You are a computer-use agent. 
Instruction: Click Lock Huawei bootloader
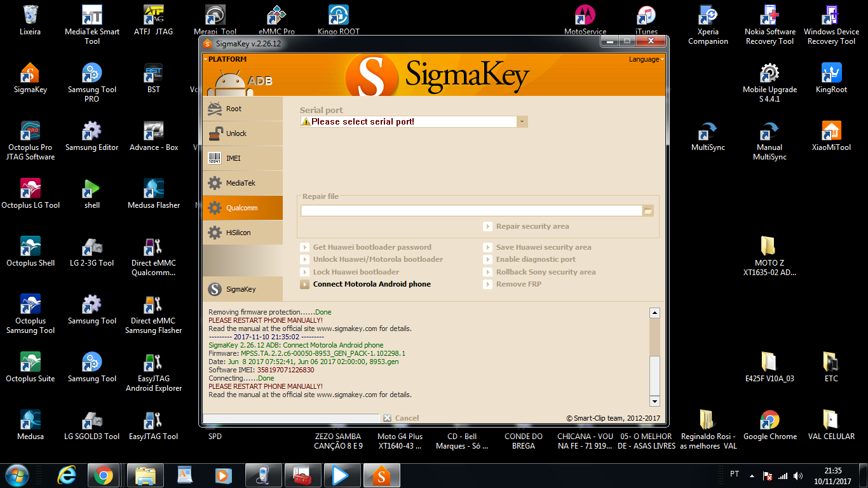click(350, 272)
